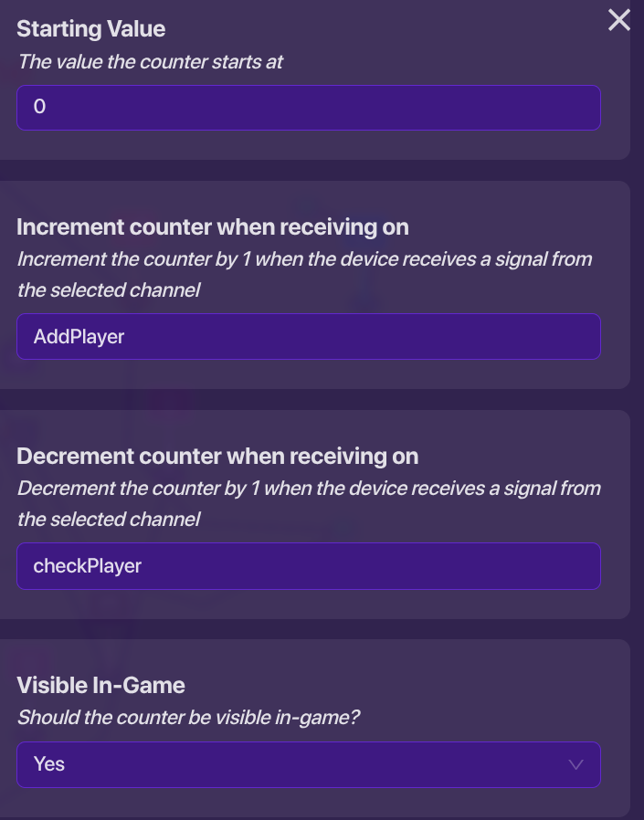The height and width of the screenshot is (820, 644).
Task: Click the "AddPlayer" channel name text
Action: tap(79, 337)
